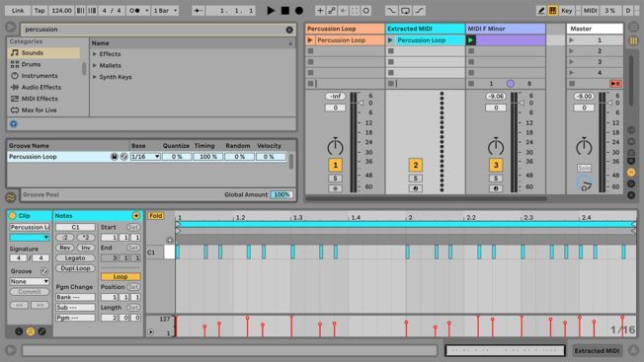
Task: Click the Master Solo cue button
Action: [x=584, y=168]
